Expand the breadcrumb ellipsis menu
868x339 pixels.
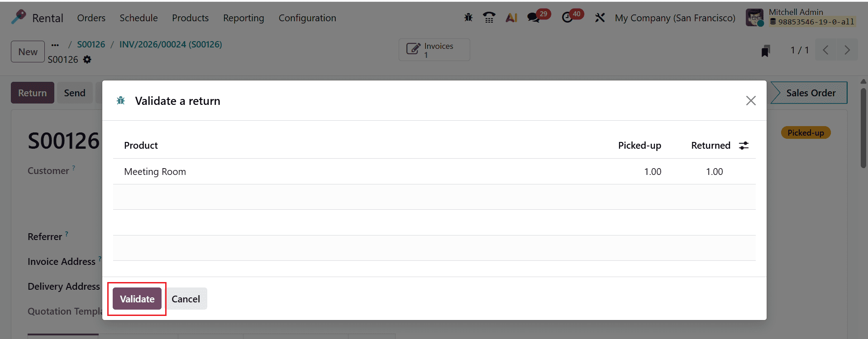point(55,44)
